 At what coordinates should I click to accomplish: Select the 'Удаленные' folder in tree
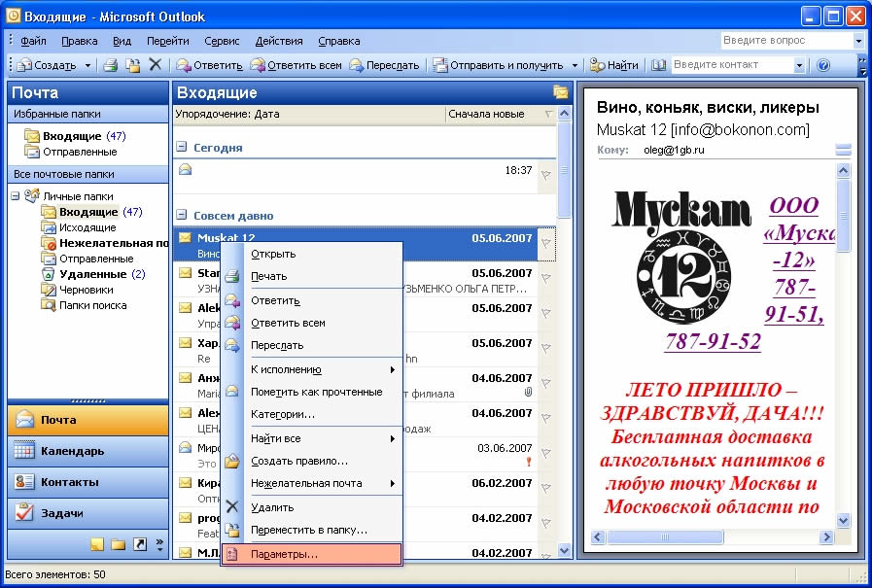[92, 274]
